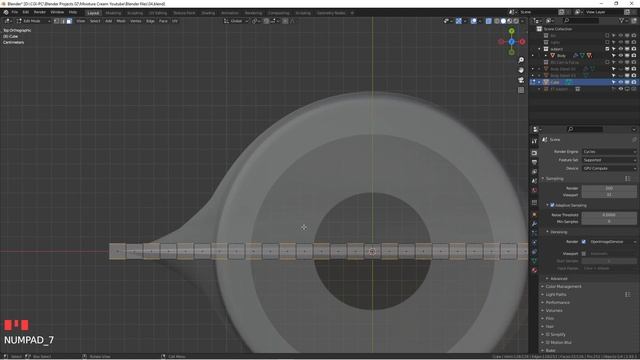Click the pan view hand icon
This screenshot has height=360, width=640.
(x=521, y=70)
